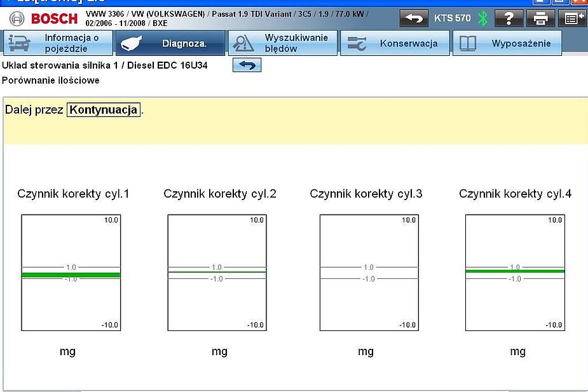Click the printer icon to print
Viewport: 588px width, 392px height.
[540, 18]
